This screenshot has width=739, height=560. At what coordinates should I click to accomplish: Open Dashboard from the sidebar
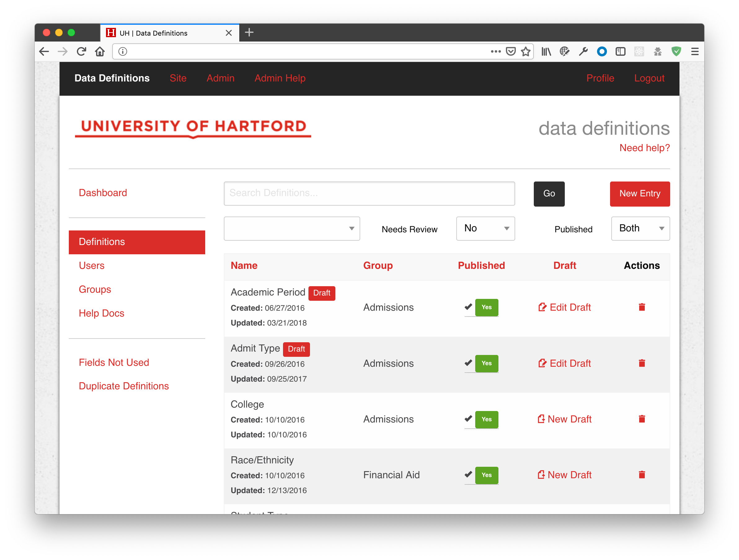coord(103,193)
